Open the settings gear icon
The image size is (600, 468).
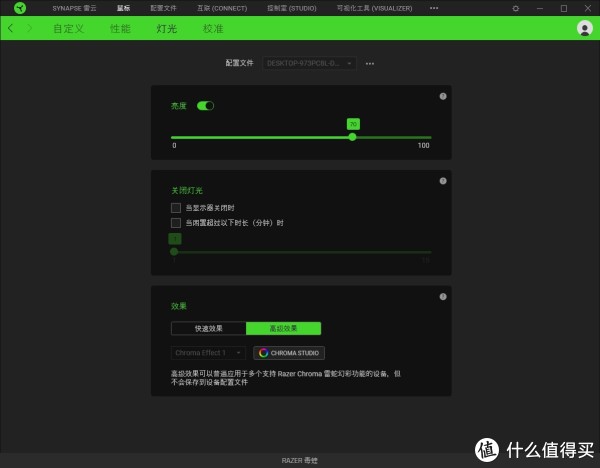click(x=516, y=8)
